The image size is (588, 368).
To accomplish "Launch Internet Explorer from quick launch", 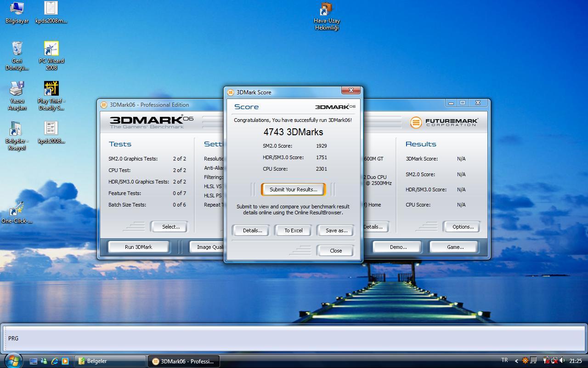I will (55, 361).
